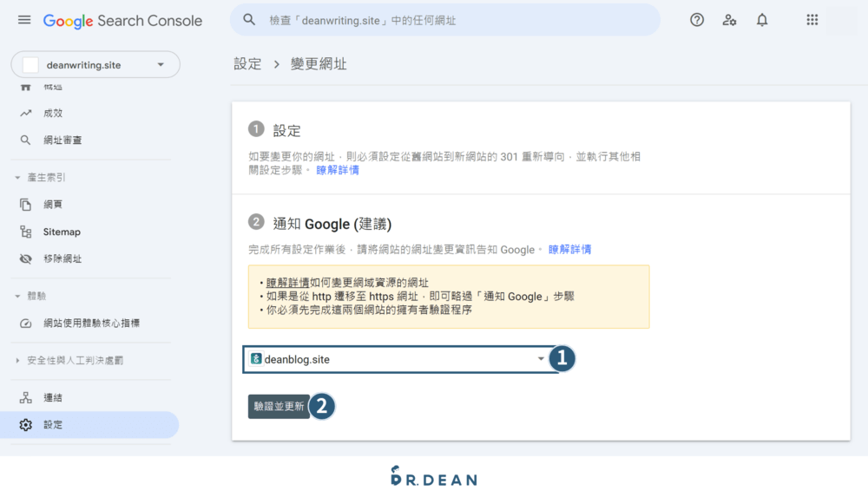Click the Google Search Console logo
Screen dimensions: 868x497
tap(122, 21)
